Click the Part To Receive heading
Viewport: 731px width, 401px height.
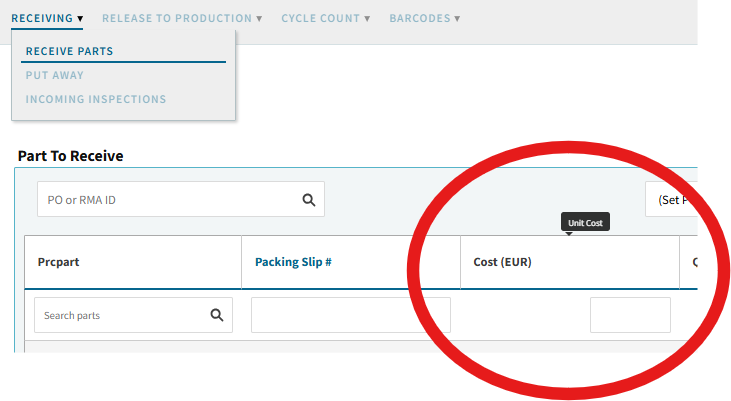pos(70,156)
